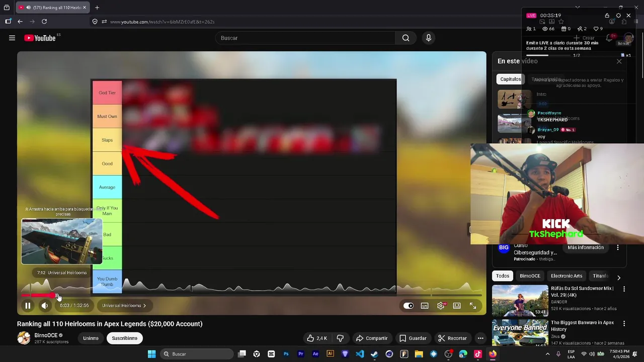
Task: Open Premiere Pro from the taskbar
Action: coord(301,354)
